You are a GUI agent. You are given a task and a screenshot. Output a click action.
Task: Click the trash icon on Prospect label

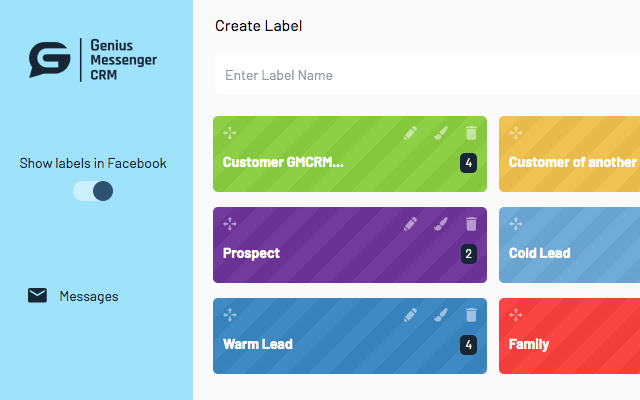click(x=471, y=224)
